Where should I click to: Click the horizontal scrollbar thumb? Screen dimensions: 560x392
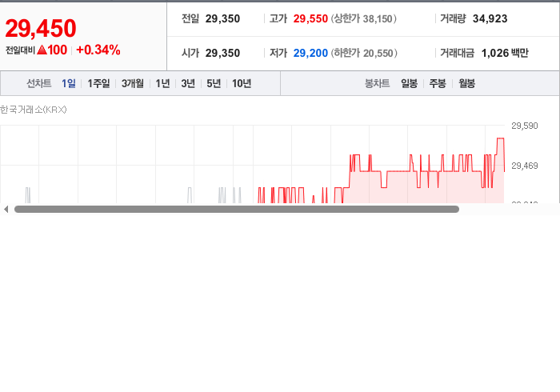pyautogui.click(x=237, y=210)
